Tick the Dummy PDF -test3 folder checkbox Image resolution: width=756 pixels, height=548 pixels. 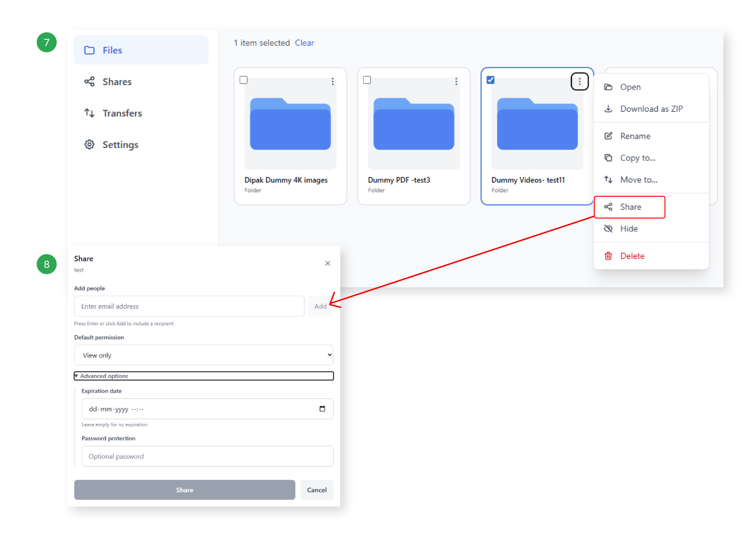[367, 80]
